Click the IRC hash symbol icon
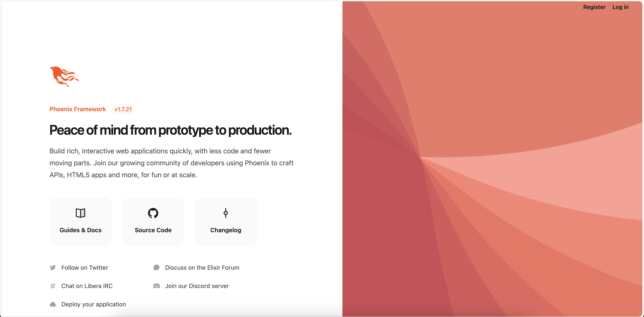The width and height of the screenshot is (644, 317). [x=53, y=286]
